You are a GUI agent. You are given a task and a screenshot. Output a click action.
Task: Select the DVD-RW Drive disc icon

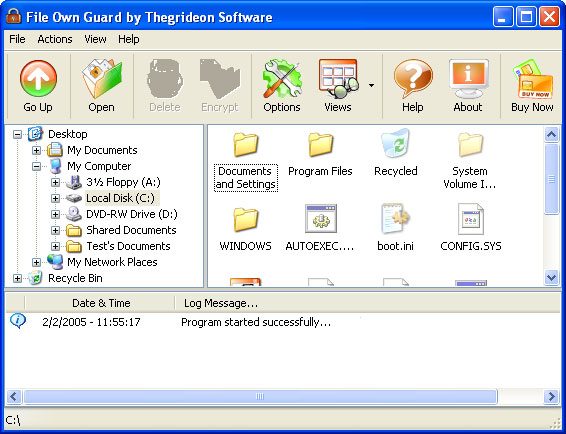point(74,214)
